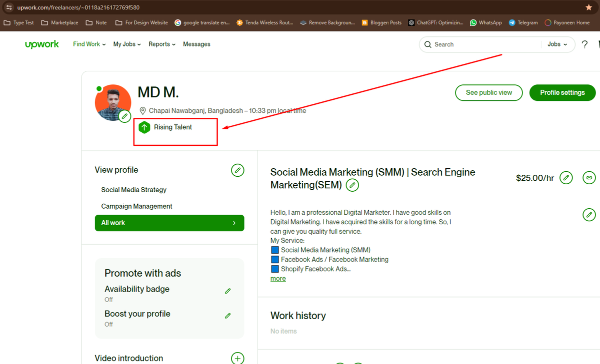Click the Rising Talent text label
The image size is (600, 364).
coord(173,127)
